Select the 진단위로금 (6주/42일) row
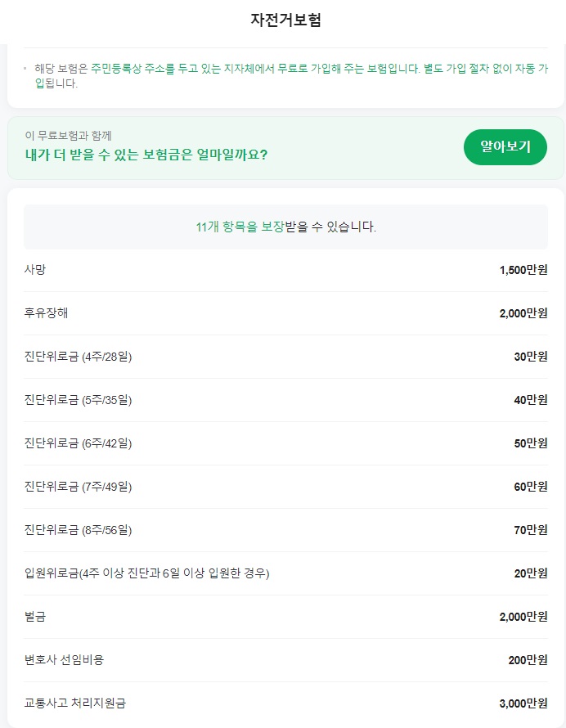This screenshot has width=566, height=728. point(282,443)
